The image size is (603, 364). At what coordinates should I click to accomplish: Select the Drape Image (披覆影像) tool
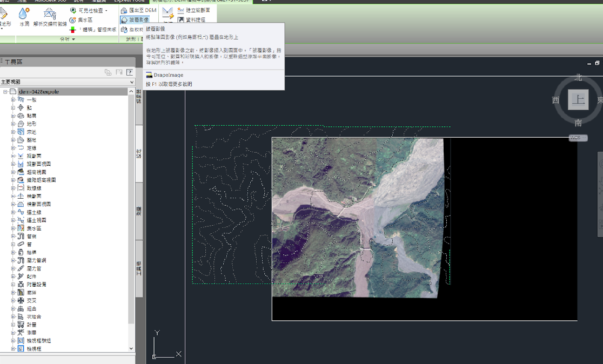click(x=135, y=19)
